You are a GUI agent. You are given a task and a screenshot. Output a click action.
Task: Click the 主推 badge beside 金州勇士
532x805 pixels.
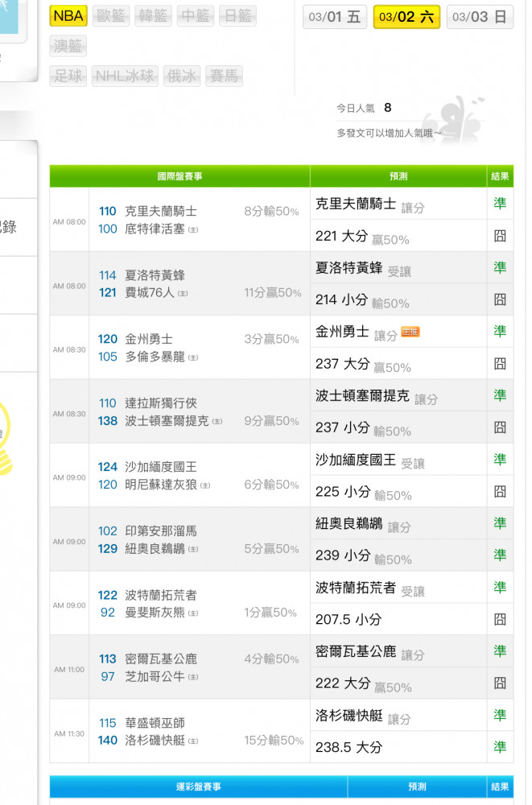click(x=410, y=332)
